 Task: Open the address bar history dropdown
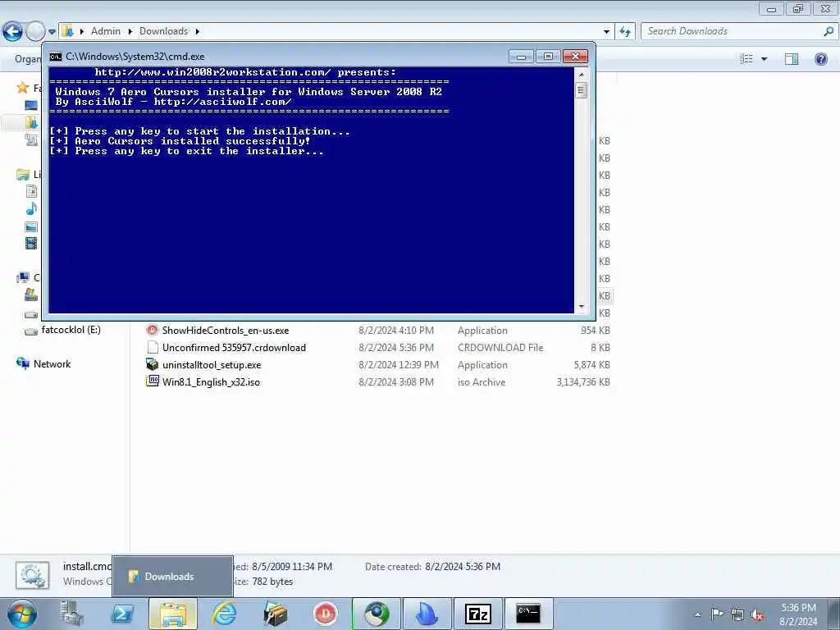(606, 32)
